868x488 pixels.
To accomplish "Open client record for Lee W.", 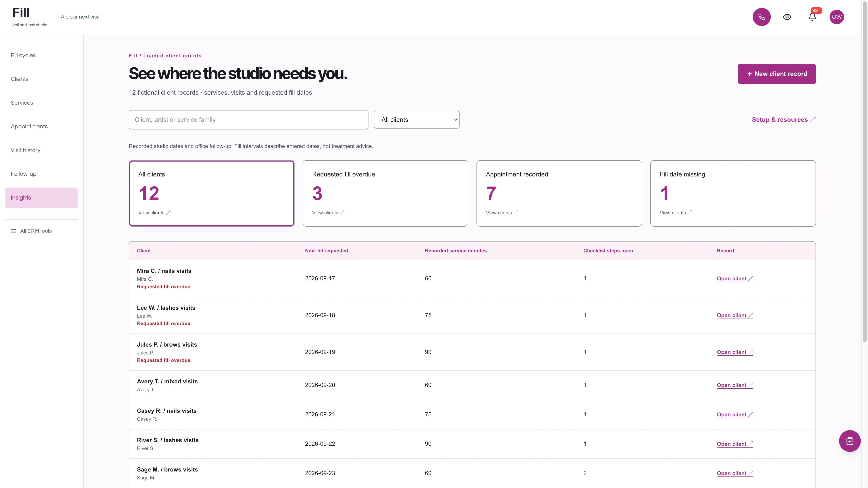I will tap(735, 315).
